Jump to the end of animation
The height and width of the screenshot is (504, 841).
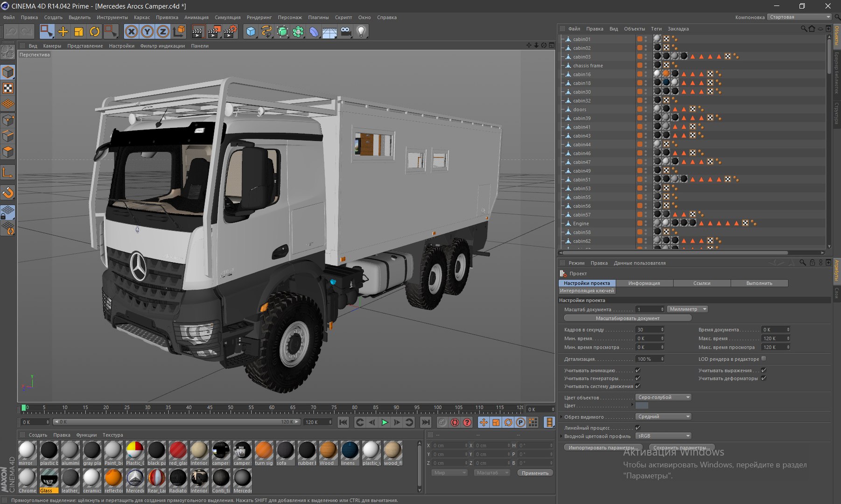pyautogui.click(x=426, y=422)
